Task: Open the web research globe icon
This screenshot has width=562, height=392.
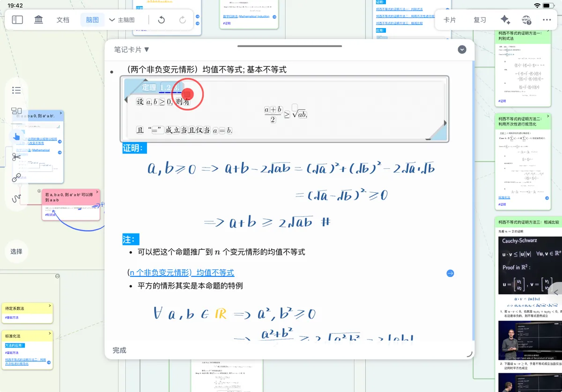Action: pyautogui.click(x=526, y=20)
